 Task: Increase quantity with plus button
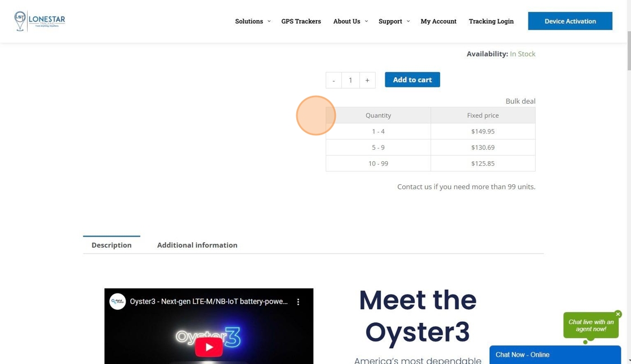point(367,80)
